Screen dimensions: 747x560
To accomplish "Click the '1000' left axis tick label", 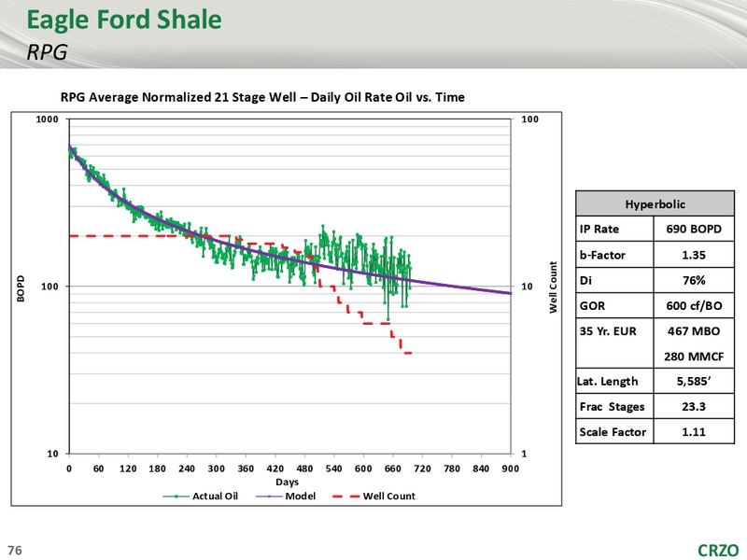I will click(x=48, y=119).
